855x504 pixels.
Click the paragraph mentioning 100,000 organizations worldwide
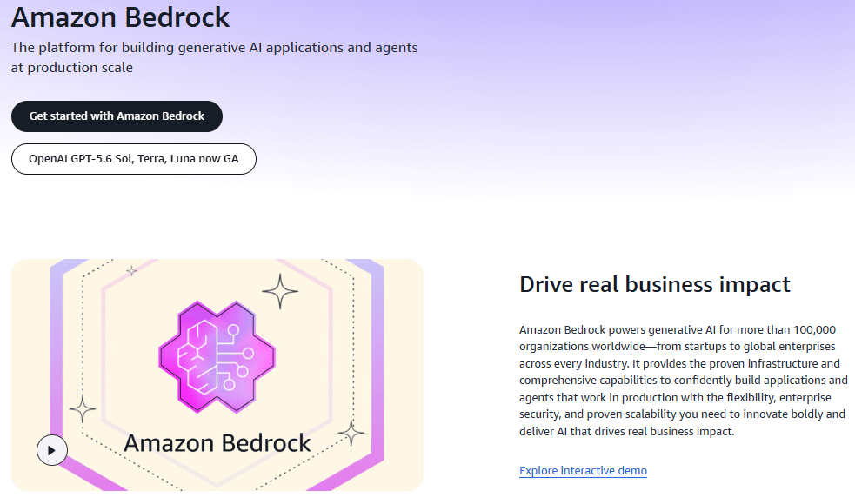tap(684, 381)
